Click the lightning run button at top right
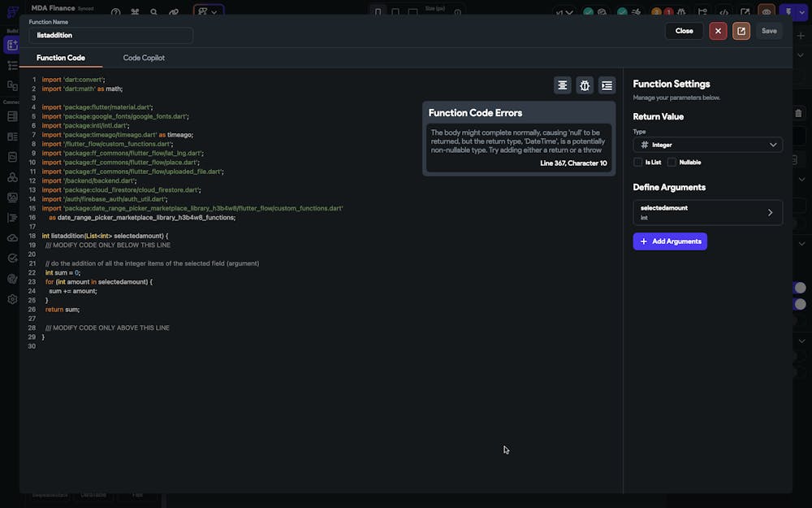 coord(788,12)
